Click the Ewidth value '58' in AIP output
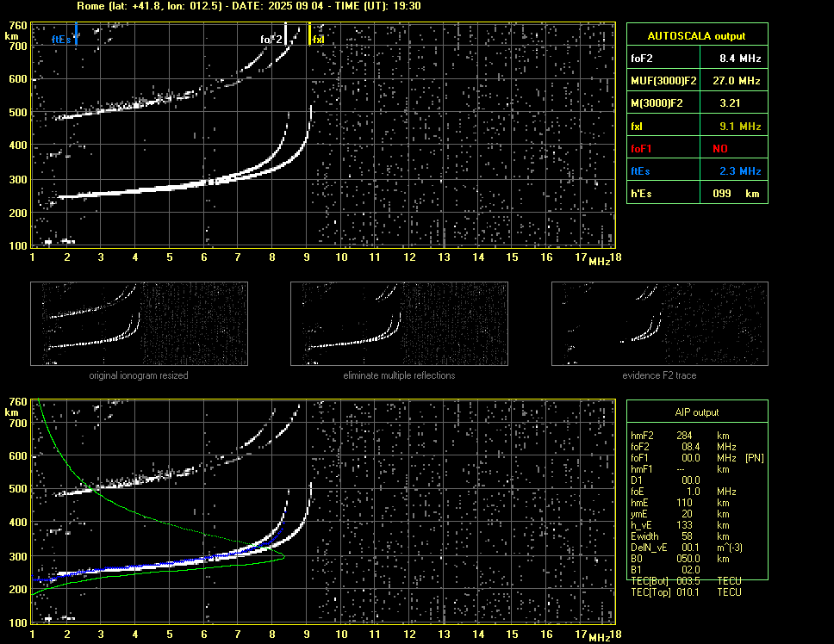 688,536
